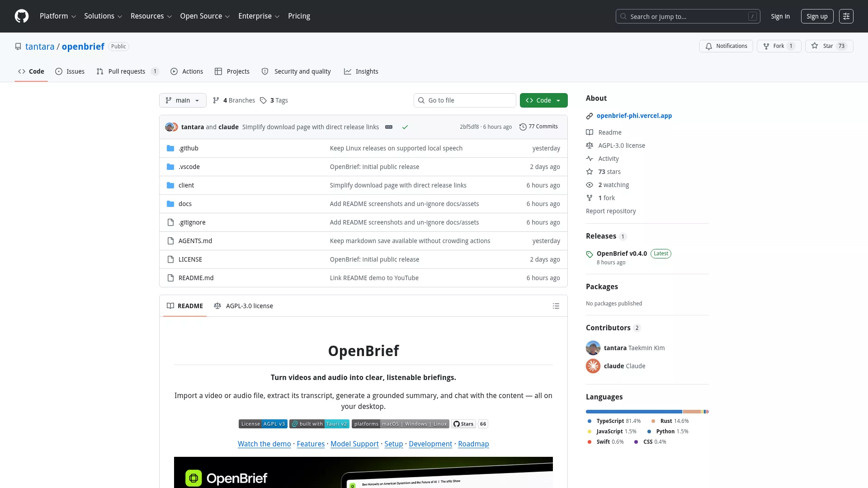Select the Code tab
This screenshot has width=868, height=488.
(31, 71)
